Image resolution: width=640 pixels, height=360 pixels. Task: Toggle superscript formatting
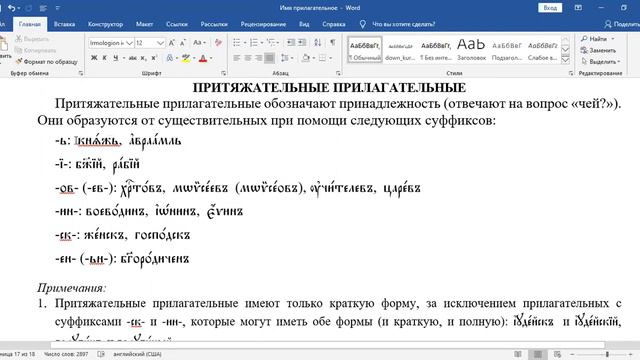(154, 58)
